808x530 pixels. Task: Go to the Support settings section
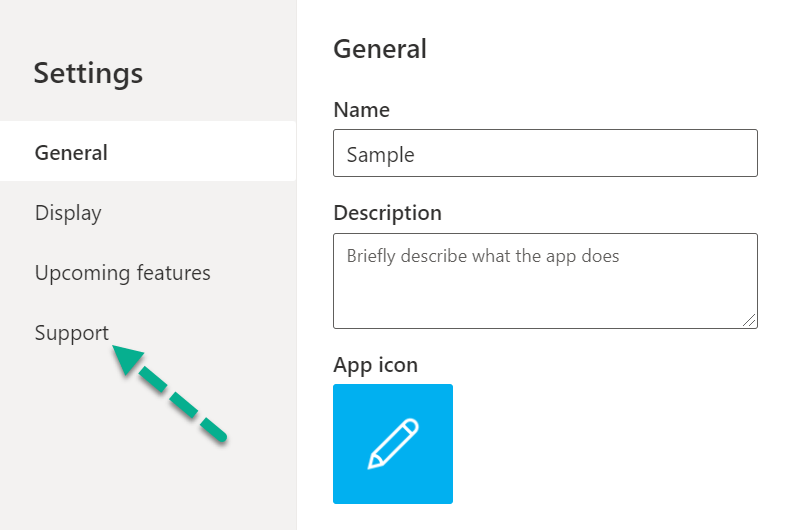[x=72, y=333]
